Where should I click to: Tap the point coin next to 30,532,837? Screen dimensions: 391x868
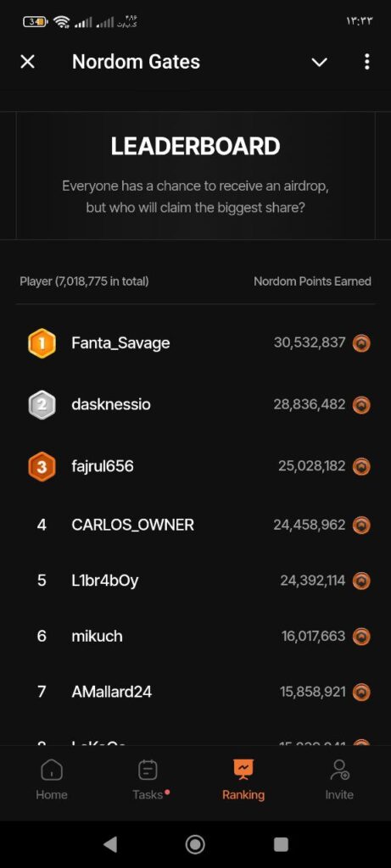(361, 343)
